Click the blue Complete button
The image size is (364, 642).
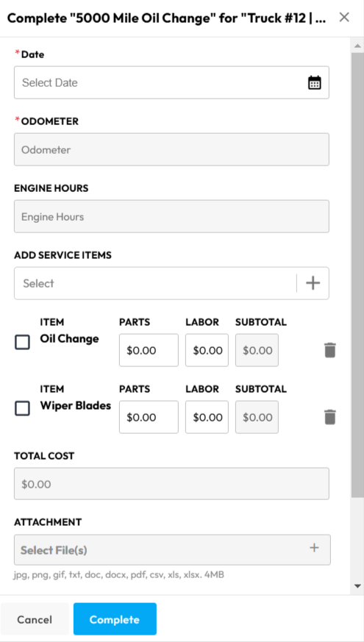pyautogui.click(x=115, y=619)
